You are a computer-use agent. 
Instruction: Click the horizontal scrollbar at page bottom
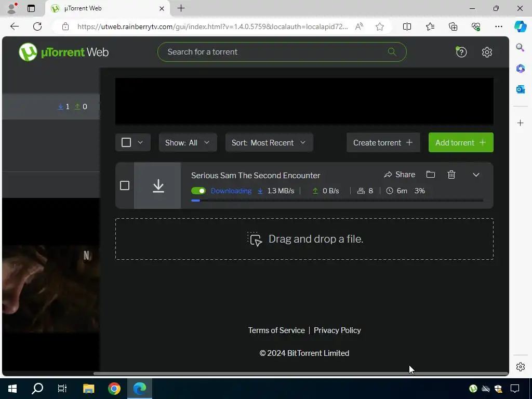tap(301, 374)
